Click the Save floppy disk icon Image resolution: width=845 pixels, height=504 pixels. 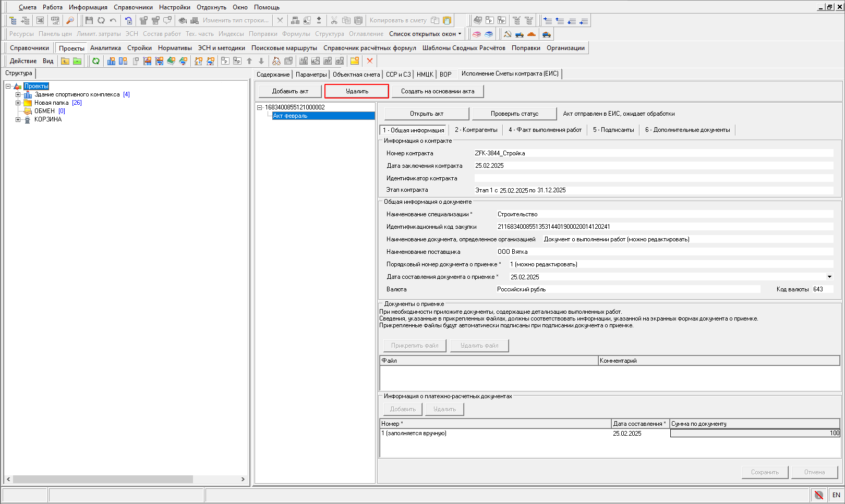click(x=89, y=20)
